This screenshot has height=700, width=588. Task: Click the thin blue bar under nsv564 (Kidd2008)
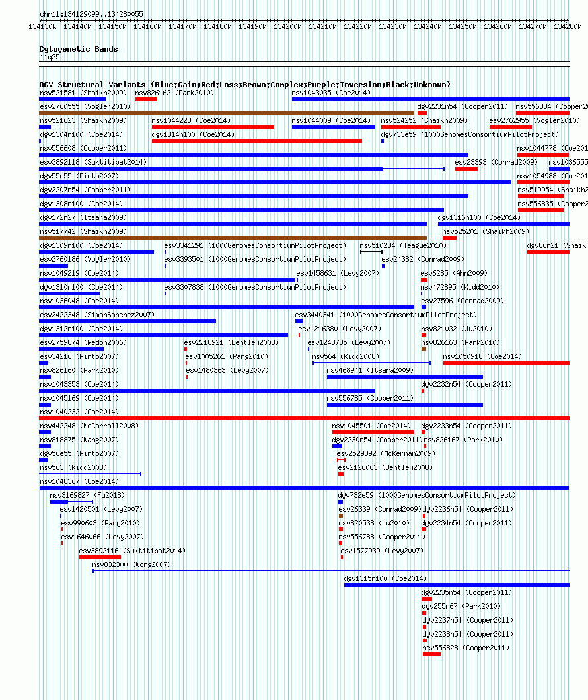[371, 363]
